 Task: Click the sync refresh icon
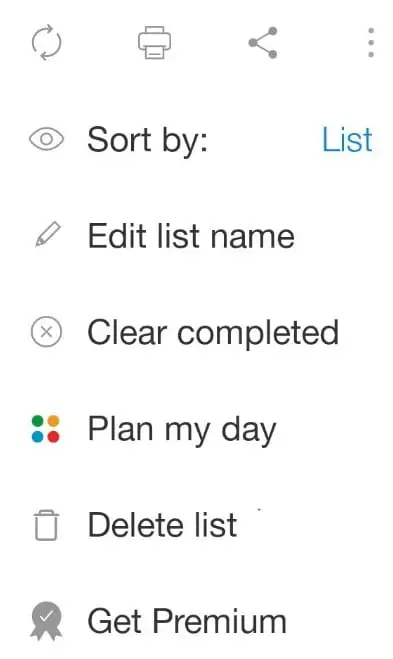click(46, 42)
